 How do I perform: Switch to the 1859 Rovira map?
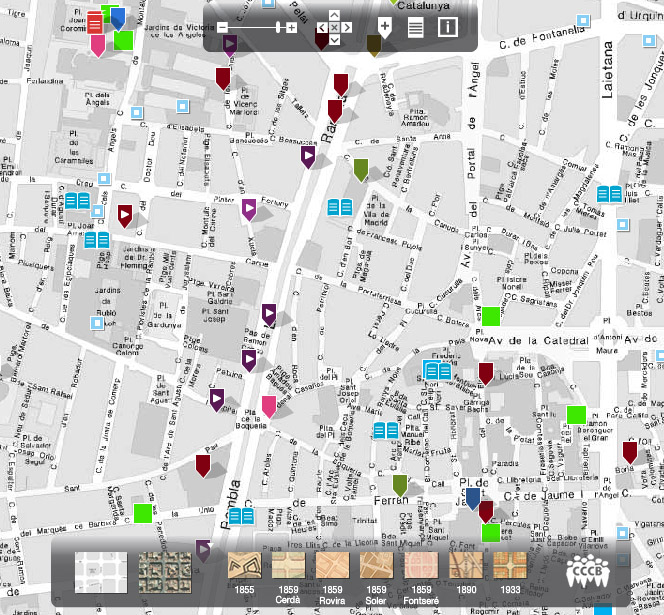(x=333, y=571)
